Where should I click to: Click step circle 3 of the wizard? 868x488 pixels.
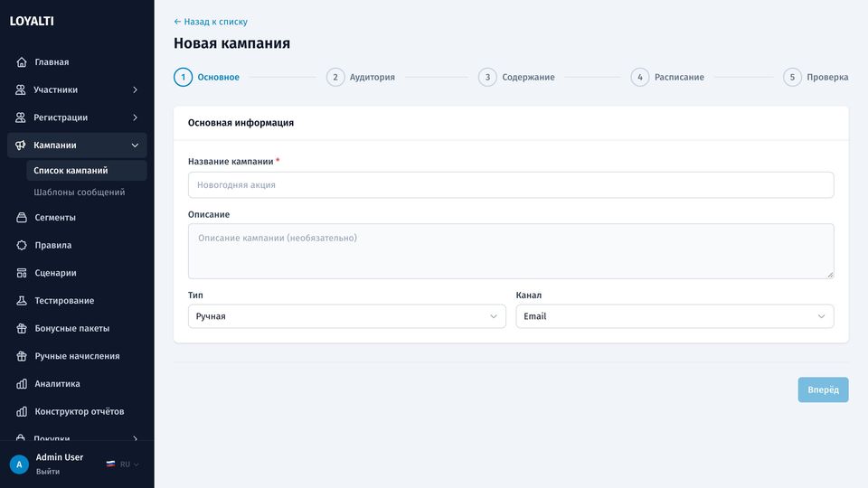[x=487, y=77]
